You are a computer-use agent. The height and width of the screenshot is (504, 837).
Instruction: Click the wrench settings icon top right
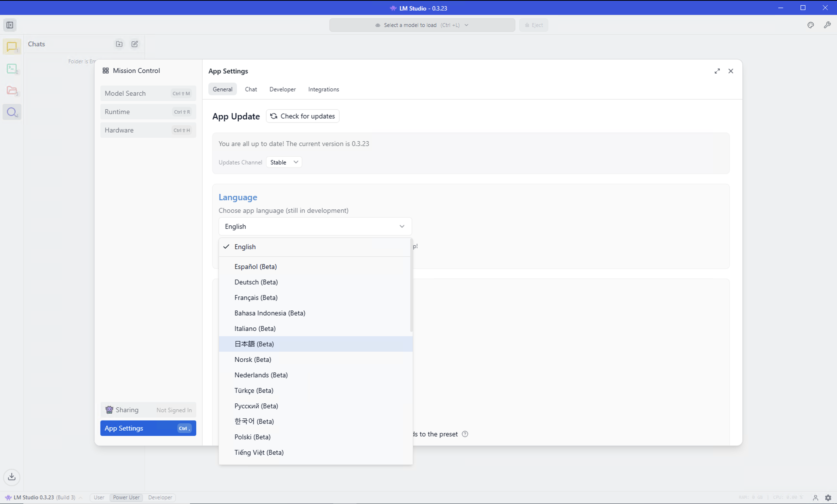click(x=827, y=25)
